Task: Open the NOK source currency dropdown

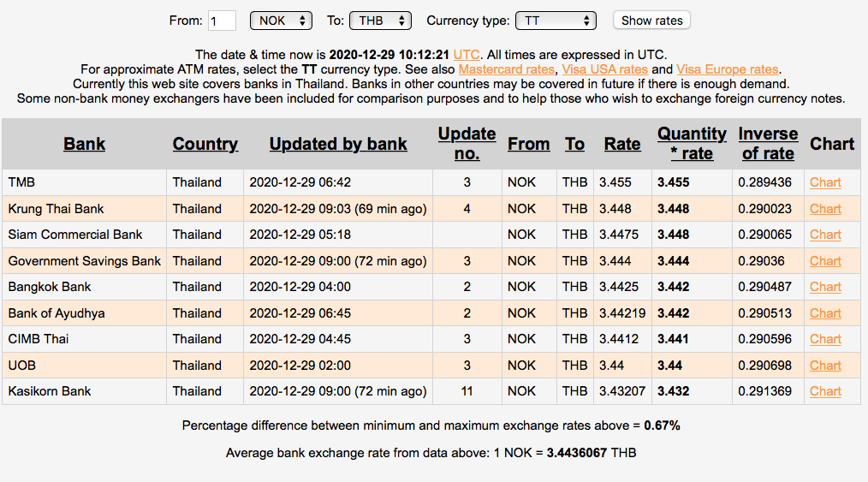Action: pyautogui.click(x=281, y=21)
